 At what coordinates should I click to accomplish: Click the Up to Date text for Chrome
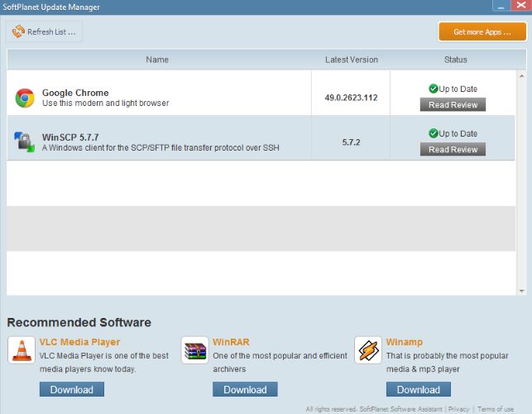tap(458, 89)
